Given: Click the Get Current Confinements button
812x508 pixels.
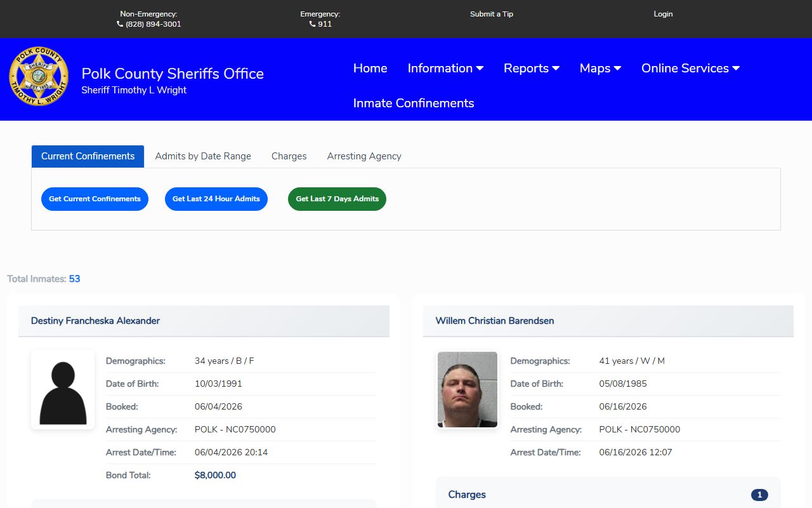Looking at the screenshot, I should tap(95, 199).
